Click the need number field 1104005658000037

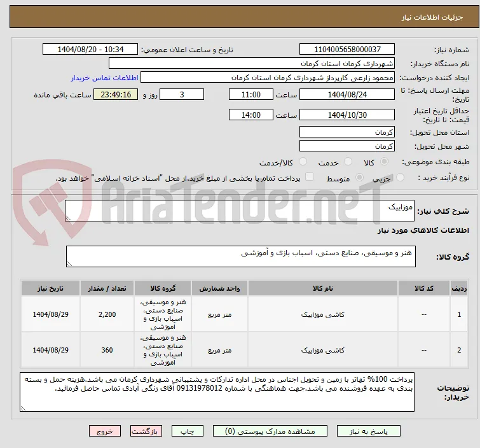[x=347, y=50]
